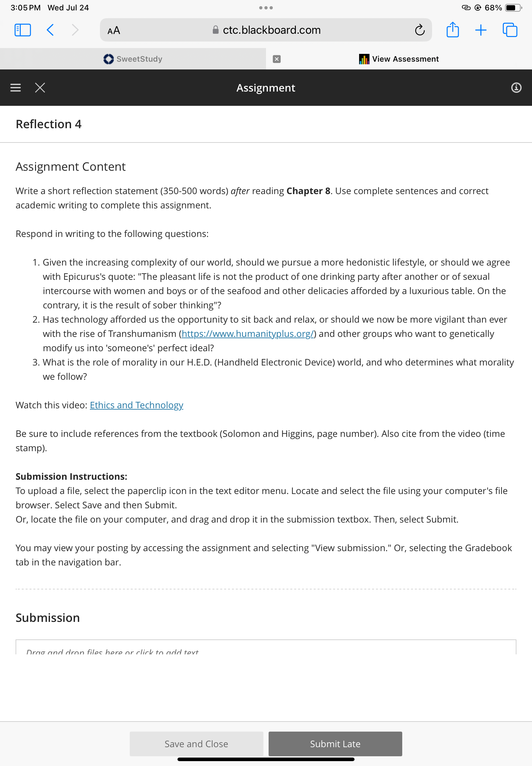Tap the ctc.blackboard.com address bar
532x766 pixels.
266,30
